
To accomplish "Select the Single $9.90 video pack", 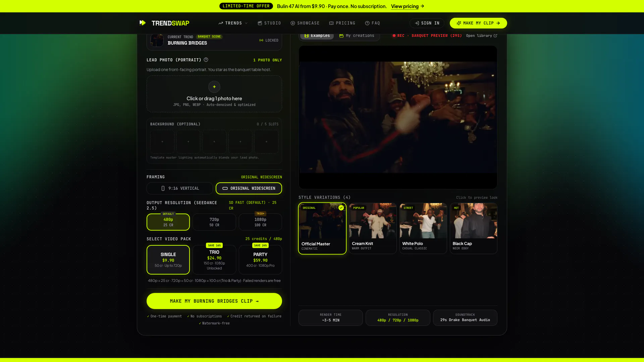I will point(168,260).
